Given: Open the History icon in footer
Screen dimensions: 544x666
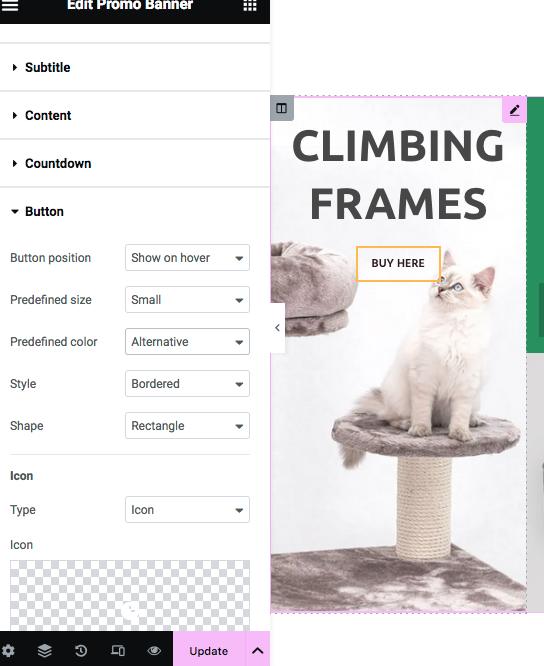Looking at the screenshot, I should 81,651.
